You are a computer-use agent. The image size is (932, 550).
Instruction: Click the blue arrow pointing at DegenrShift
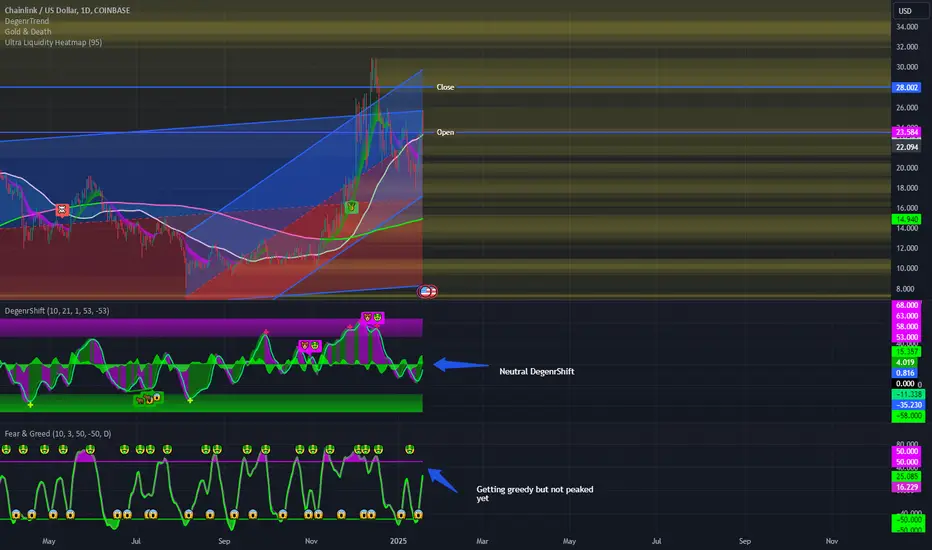(461, 365)
